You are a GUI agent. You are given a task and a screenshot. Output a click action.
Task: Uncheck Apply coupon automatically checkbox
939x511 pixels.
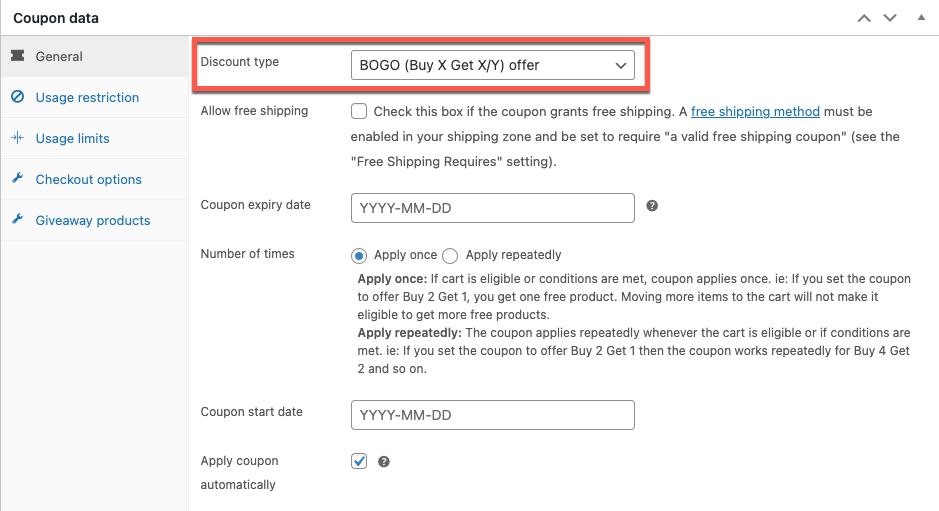pos(359,461)
